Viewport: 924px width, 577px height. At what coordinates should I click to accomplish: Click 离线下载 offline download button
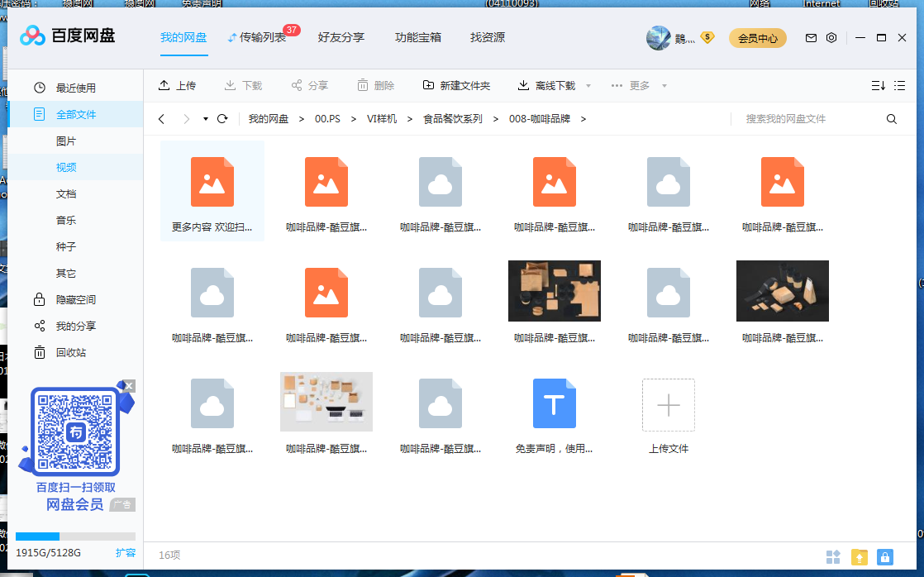click(547, 85)
